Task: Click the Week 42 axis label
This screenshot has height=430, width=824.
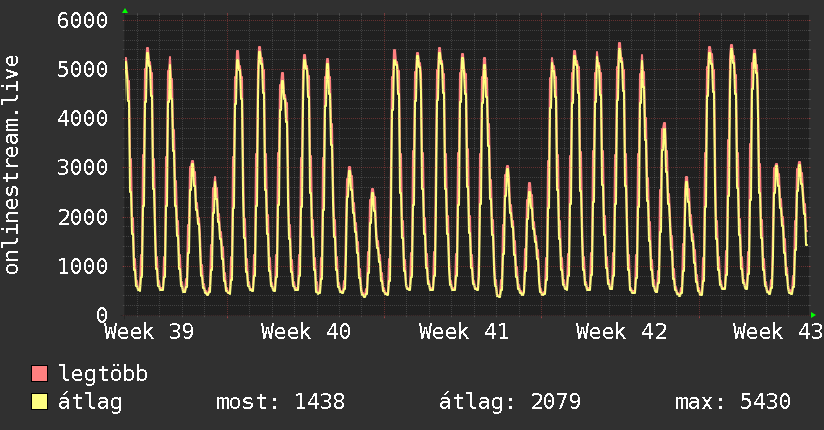Action: [x=621, y=332]
